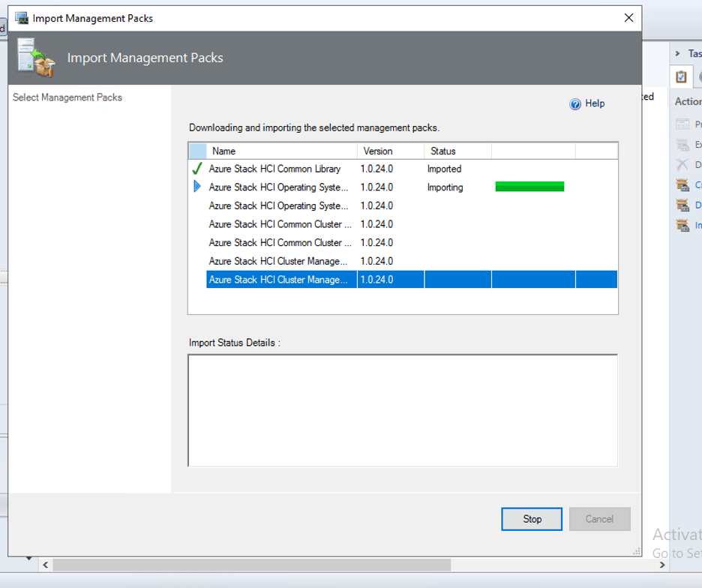Click the blue arrow marking the importing pack

click(196, 187)
